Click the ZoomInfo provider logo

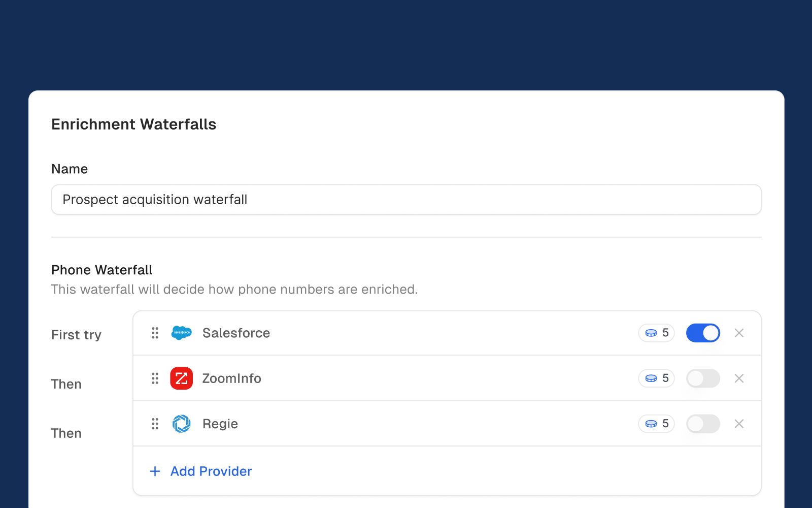click(181, 378)
